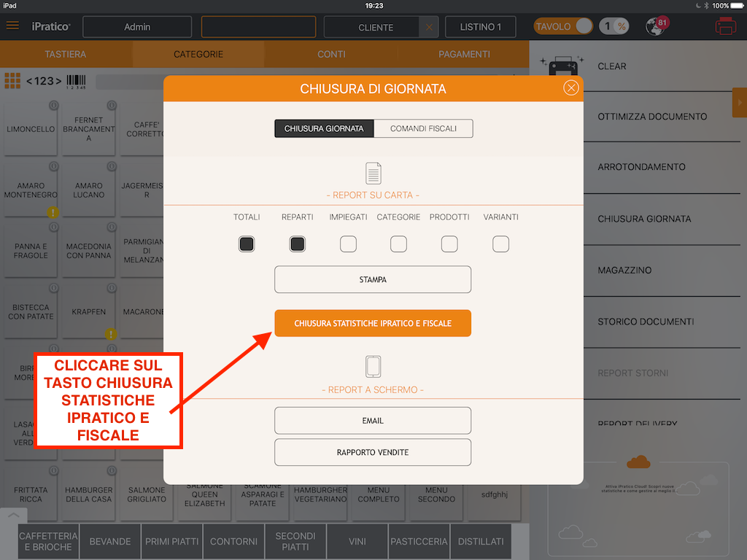Viewport: 747px width, 560px height.
Task: Switch to PAGAMENTI tab
Action: coord(464,54)
